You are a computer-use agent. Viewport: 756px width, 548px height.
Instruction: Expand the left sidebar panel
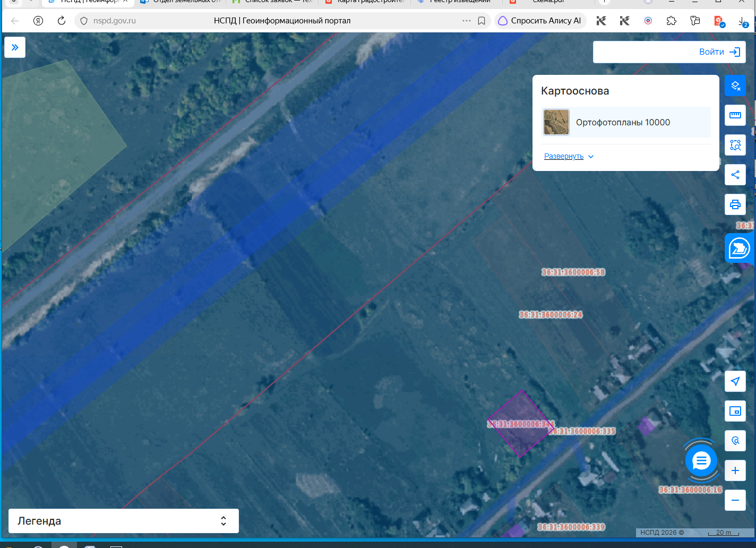click(x=15, y=47)
